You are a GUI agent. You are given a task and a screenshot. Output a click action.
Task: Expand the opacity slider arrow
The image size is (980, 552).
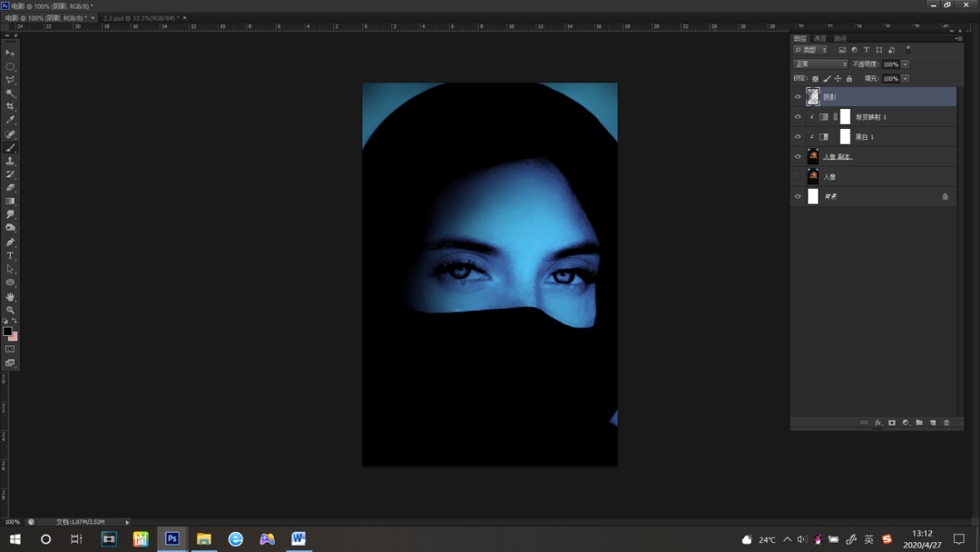pos(905,64)
